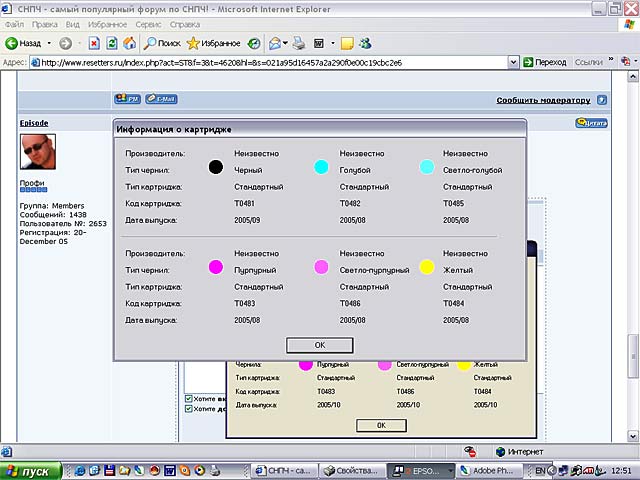Switch to EPSO... taskbar window
This screenshot has width=640, height=480.
click(420, 471)
